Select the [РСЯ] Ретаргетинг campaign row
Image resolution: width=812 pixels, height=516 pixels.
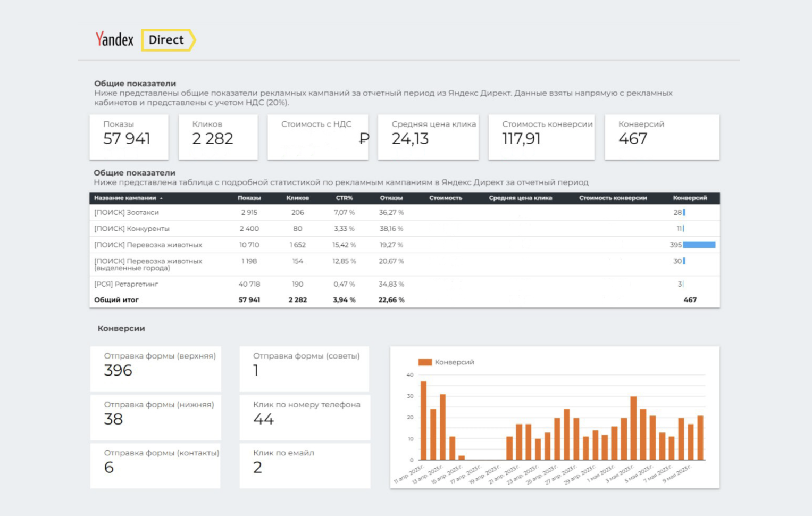pyautogui.click(x=126, y=284)
